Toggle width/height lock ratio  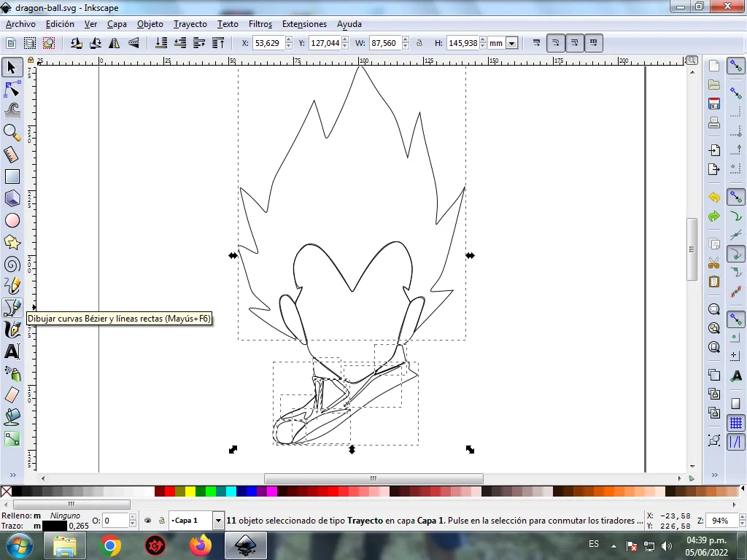coord(419,43)
